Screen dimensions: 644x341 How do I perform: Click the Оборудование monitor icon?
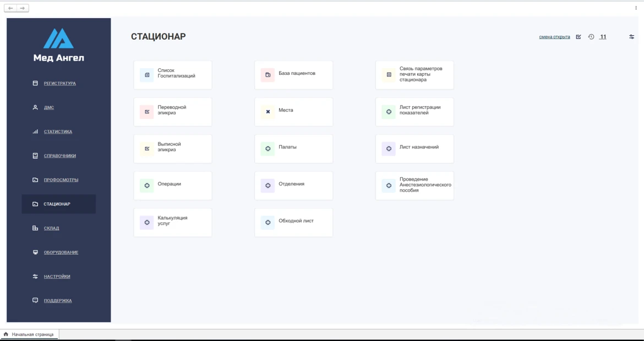click(35, 252)
